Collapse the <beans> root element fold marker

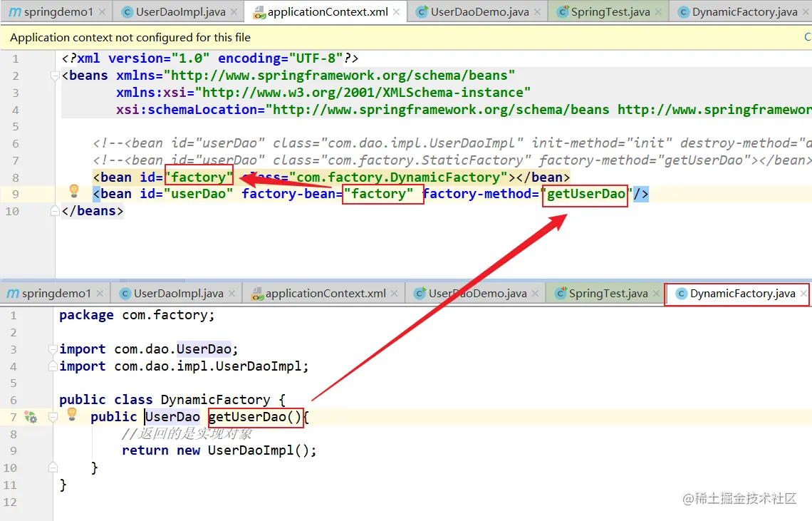pyautogui.click(x=54, y=76)
